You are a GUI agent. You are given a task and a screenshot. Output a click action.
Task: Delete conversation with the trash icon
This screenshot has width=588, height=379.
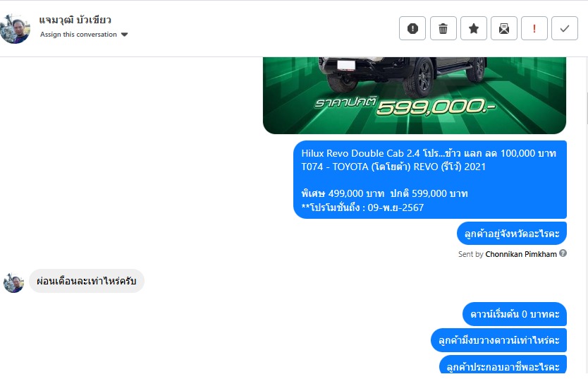[x=443, y=28]
